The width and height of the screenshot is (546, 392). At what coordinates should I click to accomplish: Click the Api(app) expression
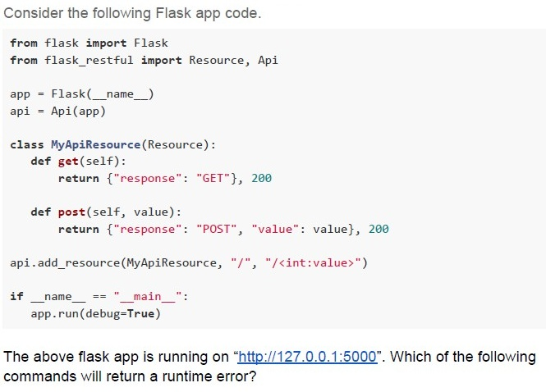tap(78, 112)
